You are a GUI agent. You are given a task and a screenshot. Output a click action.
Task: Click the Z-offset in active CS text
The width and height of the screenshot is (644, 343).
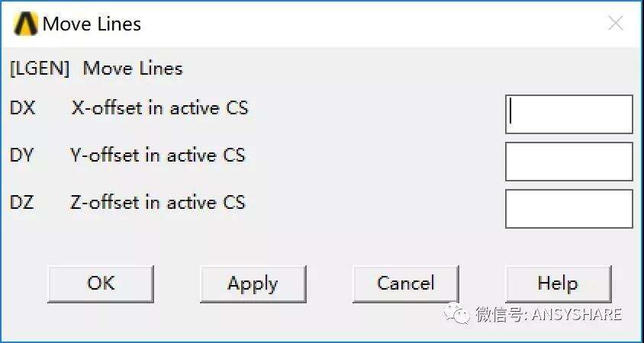coord(158,203)
